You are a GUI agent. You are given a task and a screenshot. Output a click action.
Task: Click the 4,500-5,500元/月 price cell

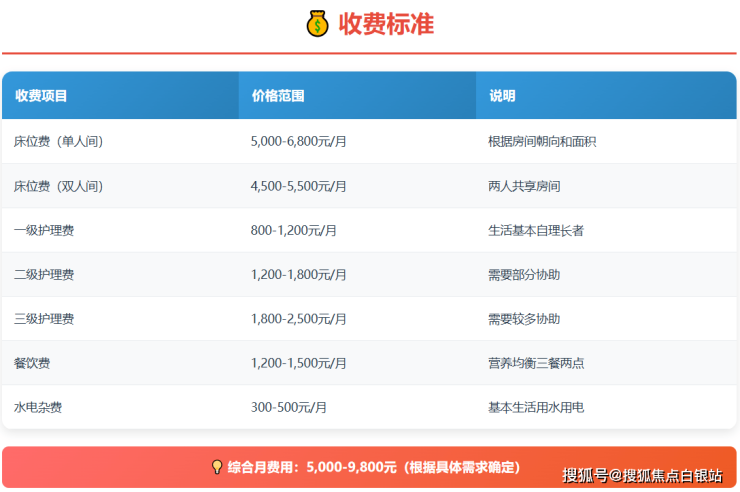(x=298, y=186)
